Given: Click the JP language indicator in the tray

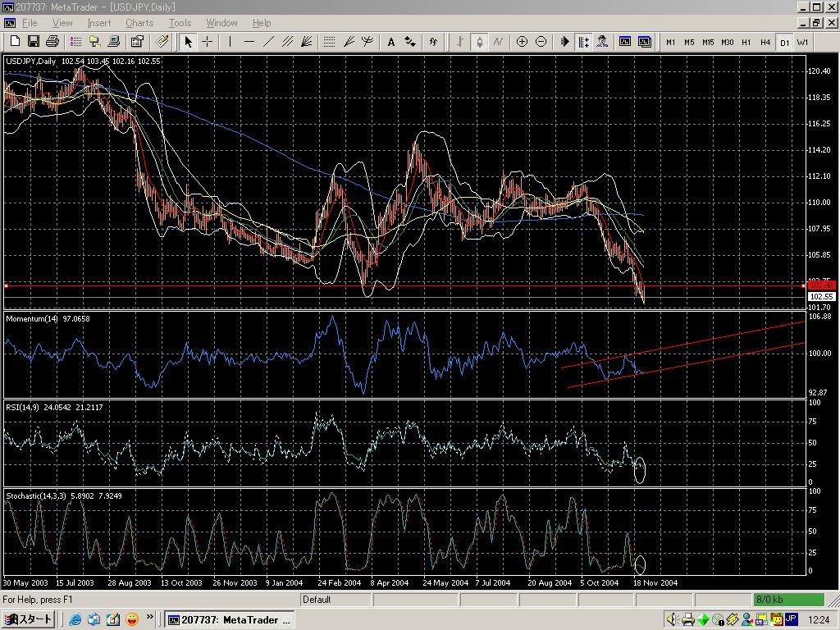Looking at the screenshot, I should (x=791, y=619).
